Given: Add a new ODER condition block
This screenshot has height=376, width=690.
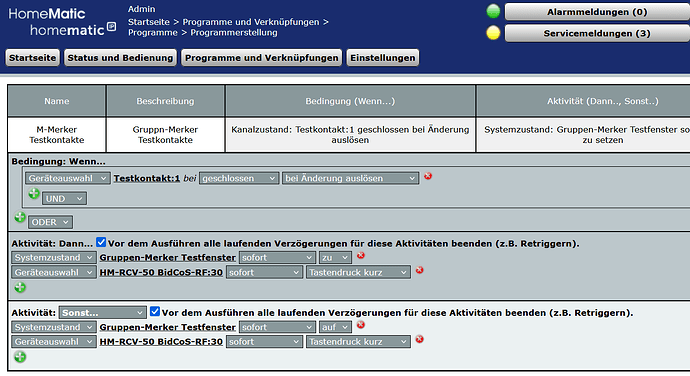Looking at the screenshot, I should [x=20, y=217].
